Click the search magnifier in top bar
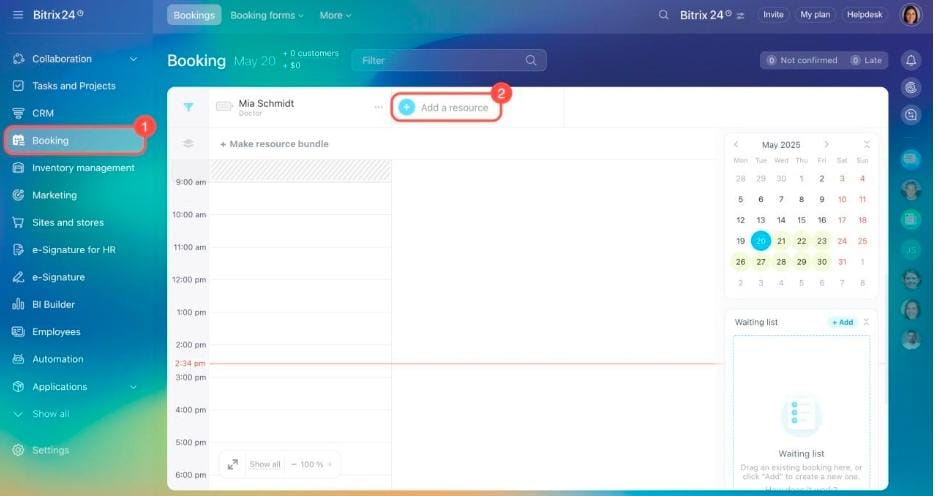 point(663,15)
